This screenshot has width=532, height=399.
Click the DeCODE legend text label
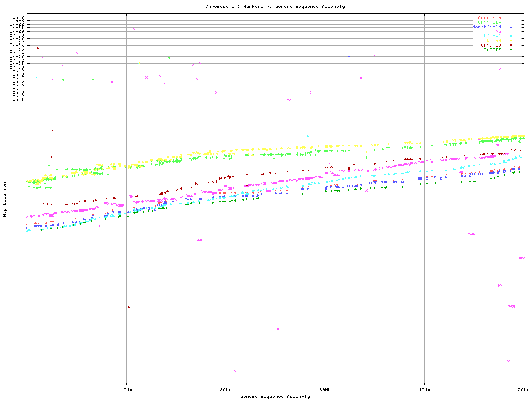(493, 50)
